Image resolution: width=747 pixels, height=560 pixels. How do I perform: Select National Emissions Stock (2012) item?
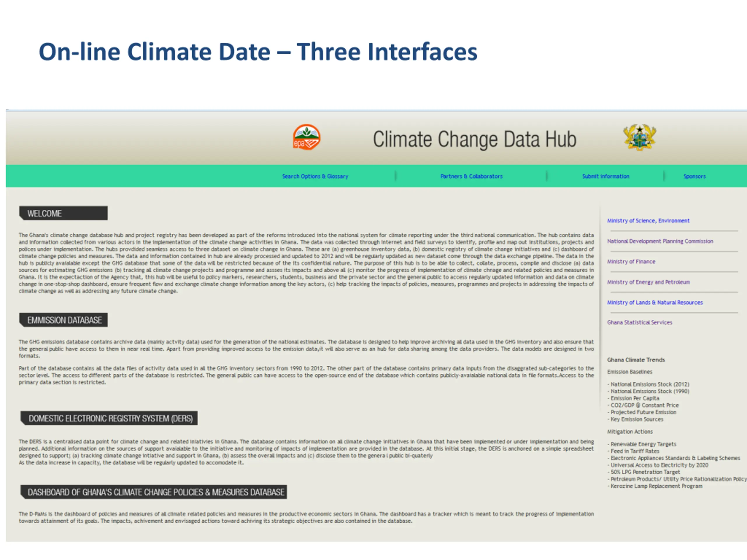[x=650, y=384]
